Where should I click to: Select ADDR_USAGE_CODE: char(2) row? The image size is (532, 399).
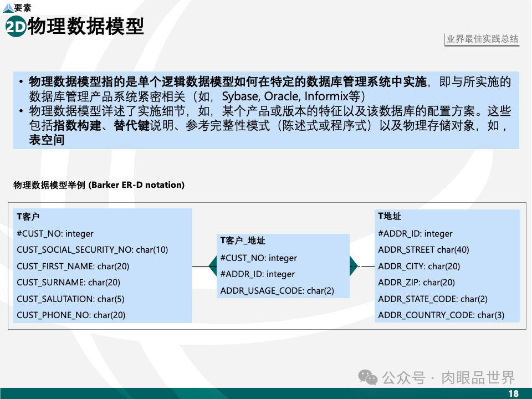coord(277,291)
